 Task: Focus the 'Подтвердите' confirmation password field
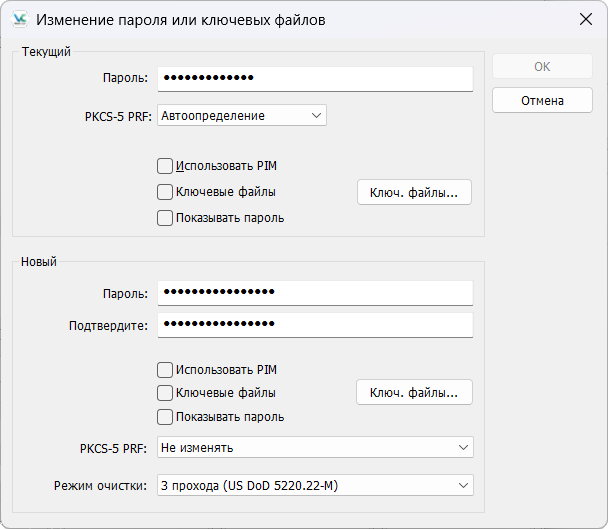(x=314, y=326)
